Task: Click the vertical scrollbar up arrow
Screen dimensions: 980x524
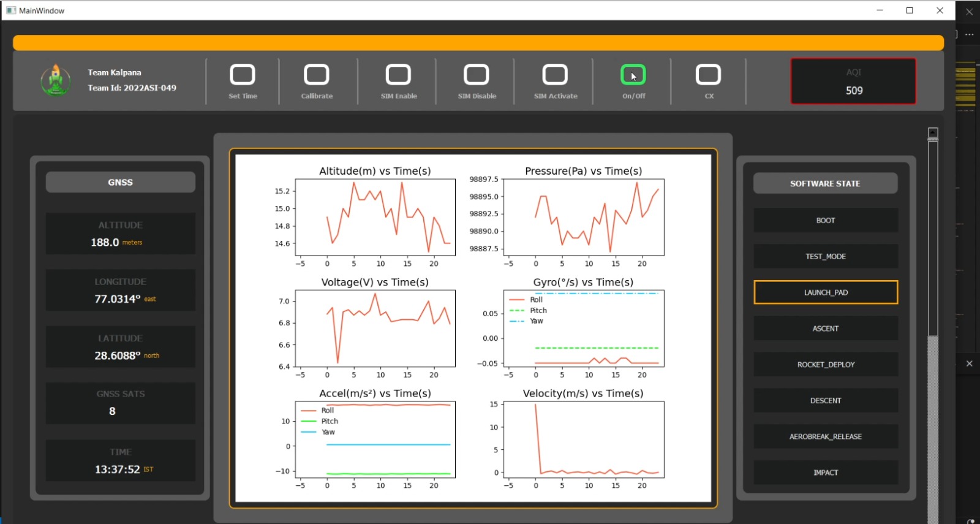Action: (933, 132)
